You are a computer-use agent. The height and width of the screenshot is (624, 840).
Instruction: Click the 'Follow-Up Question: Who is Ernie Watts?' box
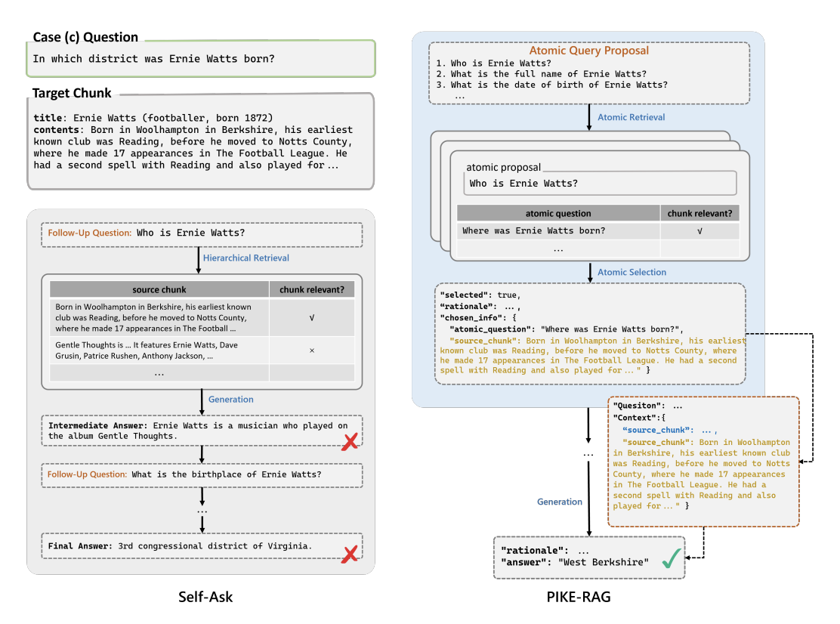(202, 235)
